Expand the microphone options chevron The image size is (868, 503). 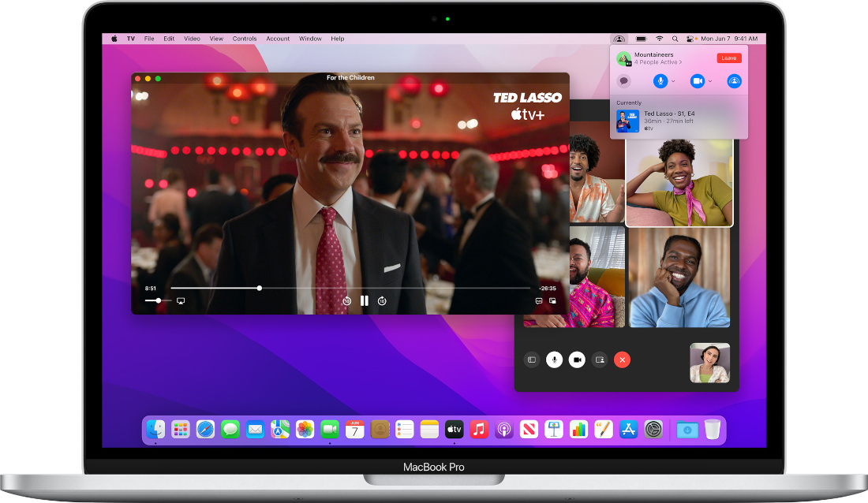pos(673,81)
